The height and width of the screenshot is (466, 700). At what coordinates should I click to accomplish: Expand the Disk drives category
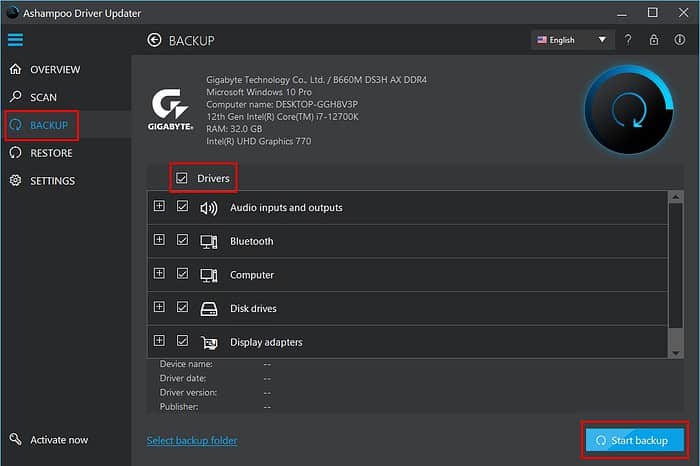[x=159, y=307]
